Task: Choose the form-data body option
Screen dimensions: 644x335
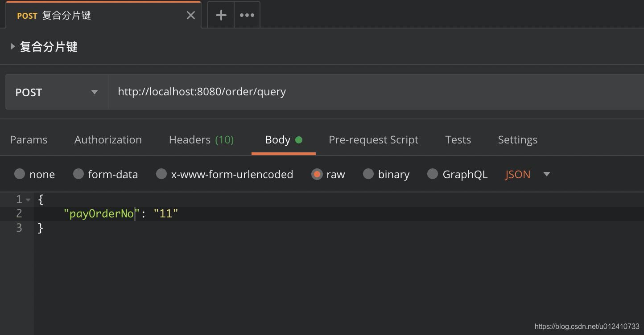Action: click(x=78, y=174)
